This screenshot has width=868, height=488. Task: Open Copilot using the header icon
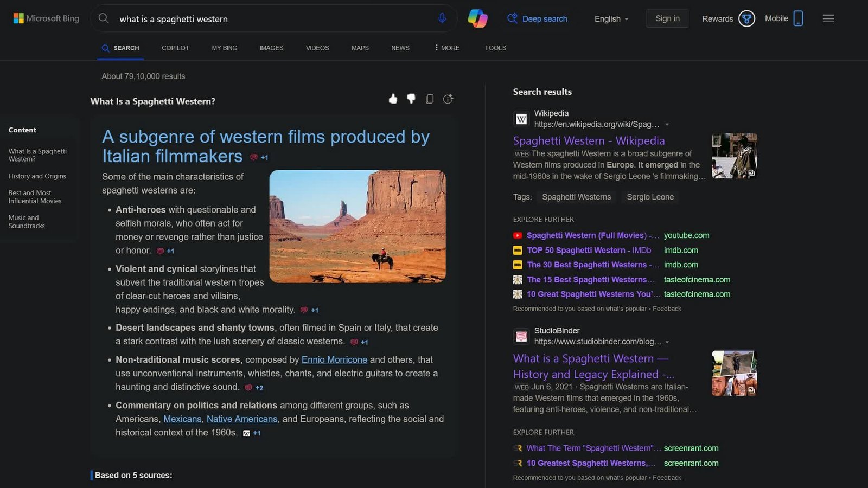(477, 18)
